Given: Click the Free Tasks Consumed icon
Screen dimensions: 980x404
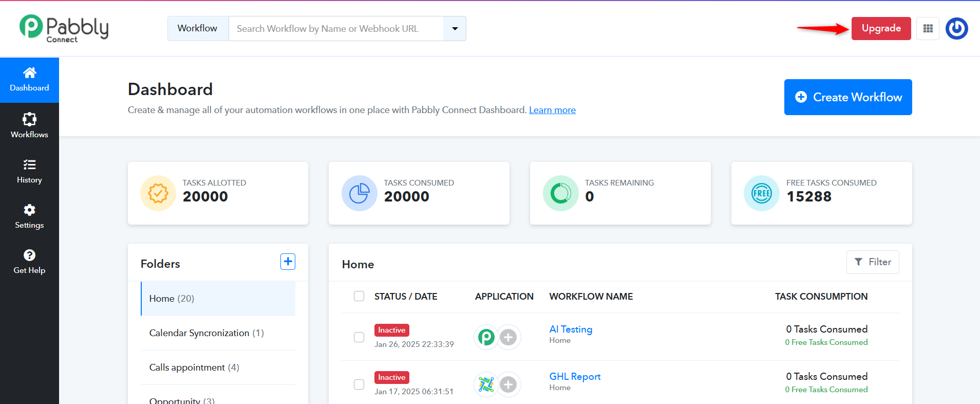Looking at the screenshot, I should (762, 193).
